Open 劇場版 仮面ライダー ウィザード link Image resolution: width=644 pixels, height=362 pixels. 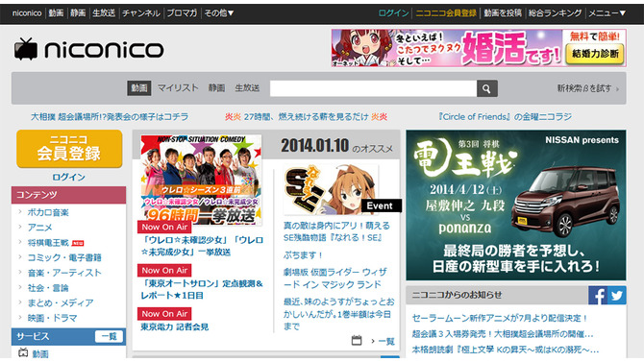tap(334, 278)
